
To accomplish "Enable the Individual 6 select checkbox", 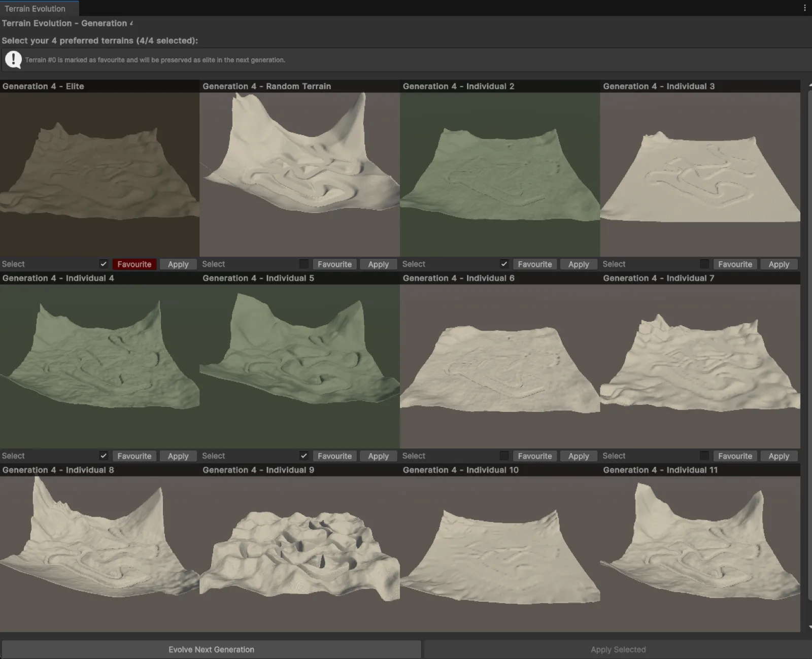I will coord(504,456).
